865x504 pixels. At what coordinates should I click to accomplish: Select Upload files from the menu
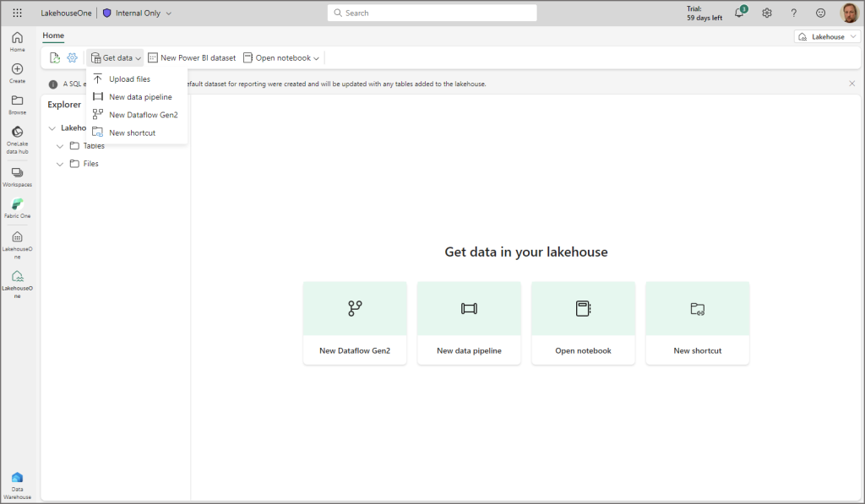(137, 79)
